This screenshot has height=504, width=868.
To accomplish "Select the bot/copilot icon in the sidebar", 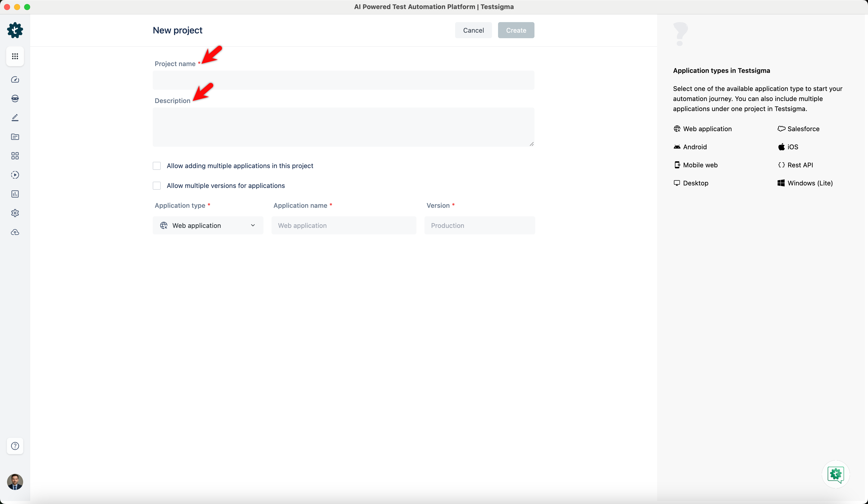I will 15,98.
